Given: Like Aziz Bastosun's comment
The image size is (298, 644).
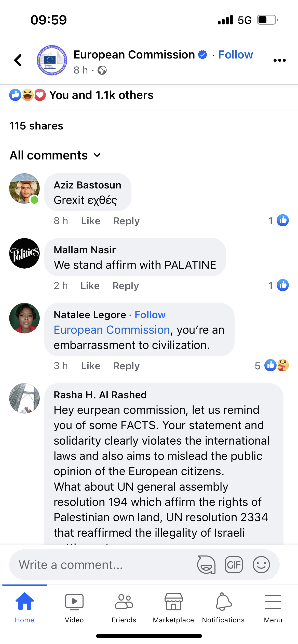Looking at the screenshot, I should [91, 221].
